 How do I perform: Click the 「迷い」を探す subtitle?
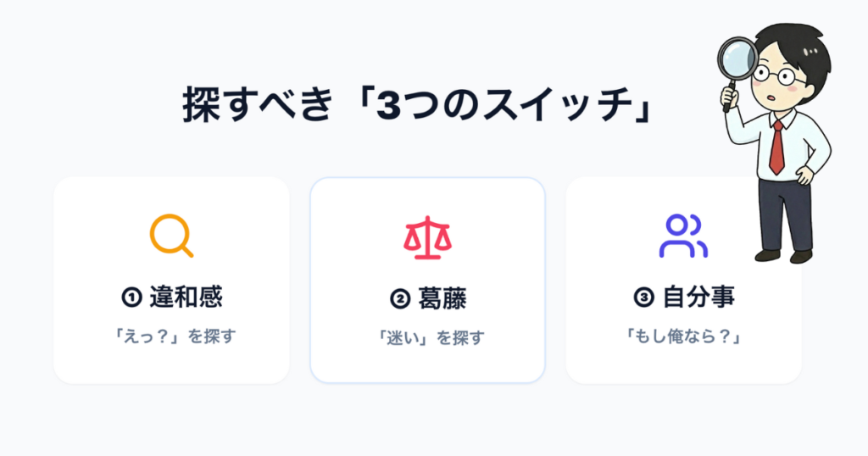tap(430, 338)
